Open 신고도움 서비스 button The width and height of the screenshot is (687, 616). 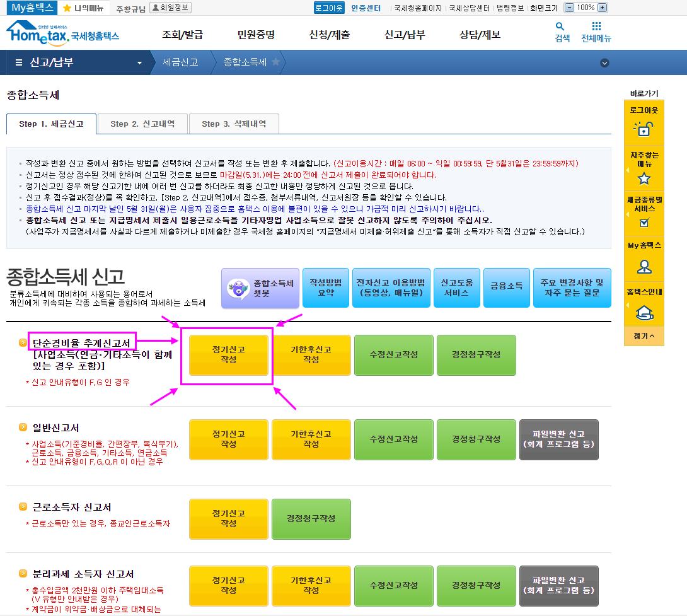pos(456,288)
